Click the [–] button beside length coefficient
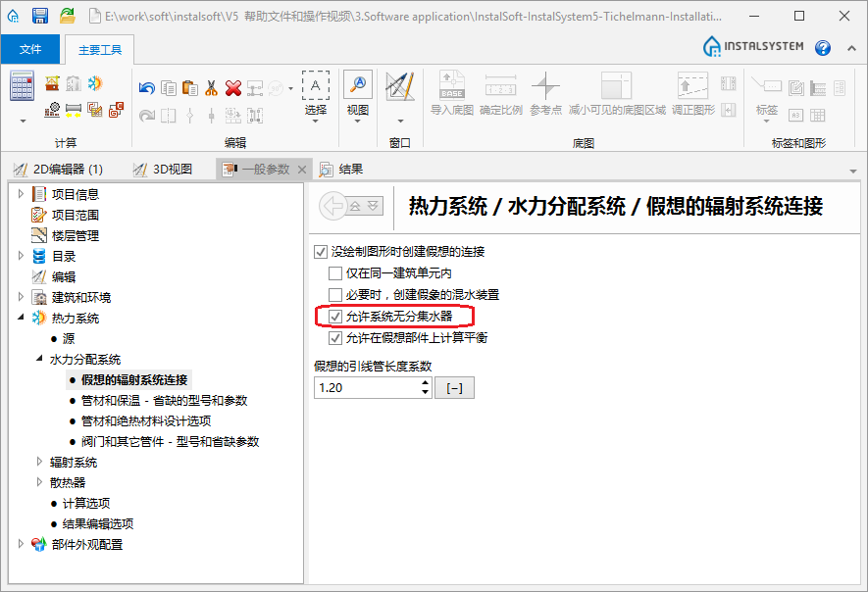Viewport: 868px width, 592px height. [454, 387]
